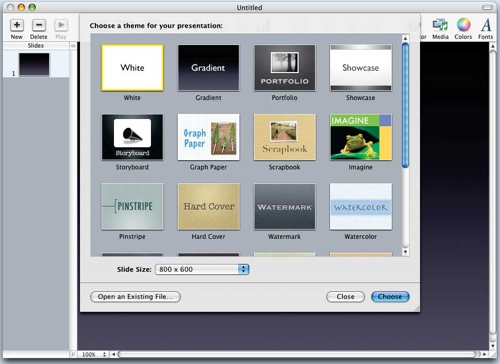
Task: Choose the Graph Paper theme thumbnail
Action: 208,137
